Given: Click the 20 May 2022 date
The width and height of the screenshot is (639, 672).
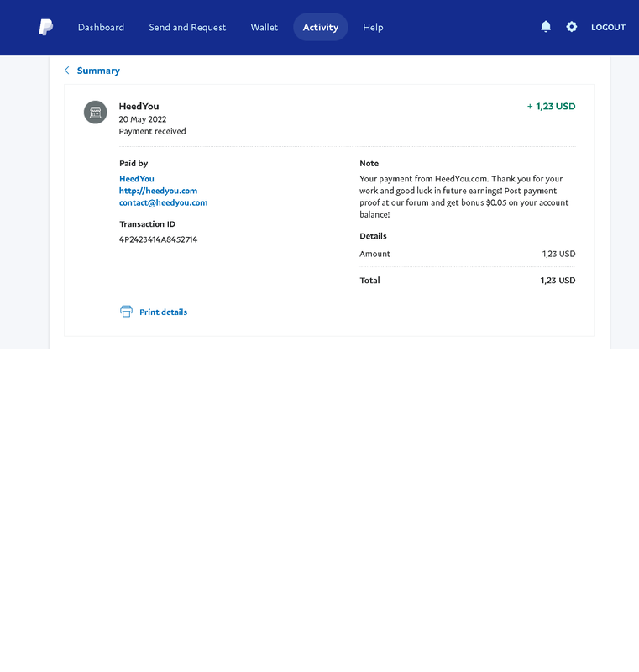Looking at the screenshot, I should pyautogui.click(x=143, y=119).
